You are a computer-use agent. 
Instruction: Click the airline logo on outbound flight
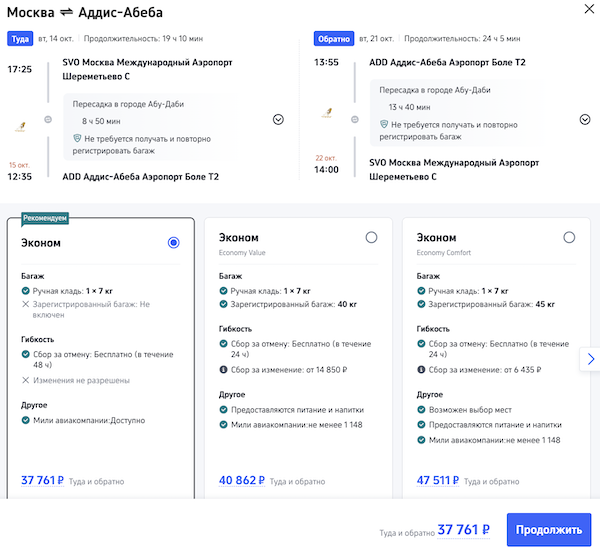pos(21,127)
